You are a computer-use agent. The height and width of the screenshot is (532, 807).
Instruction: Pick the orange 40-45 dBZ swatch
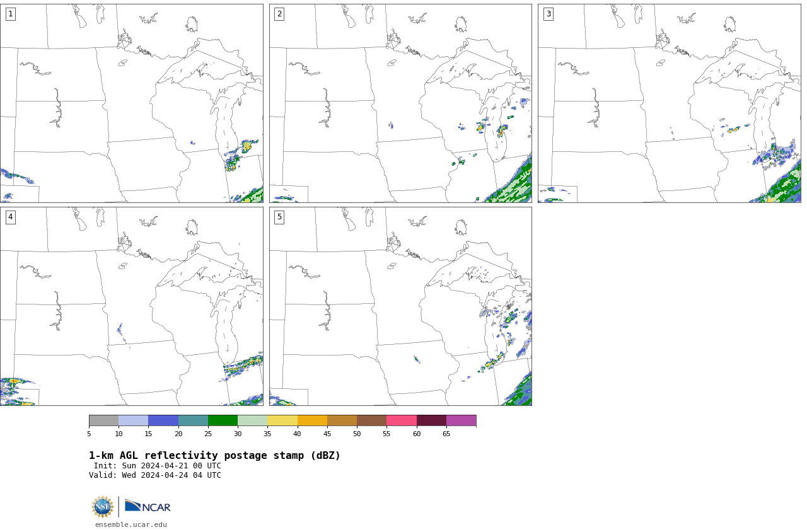point(312,420)
